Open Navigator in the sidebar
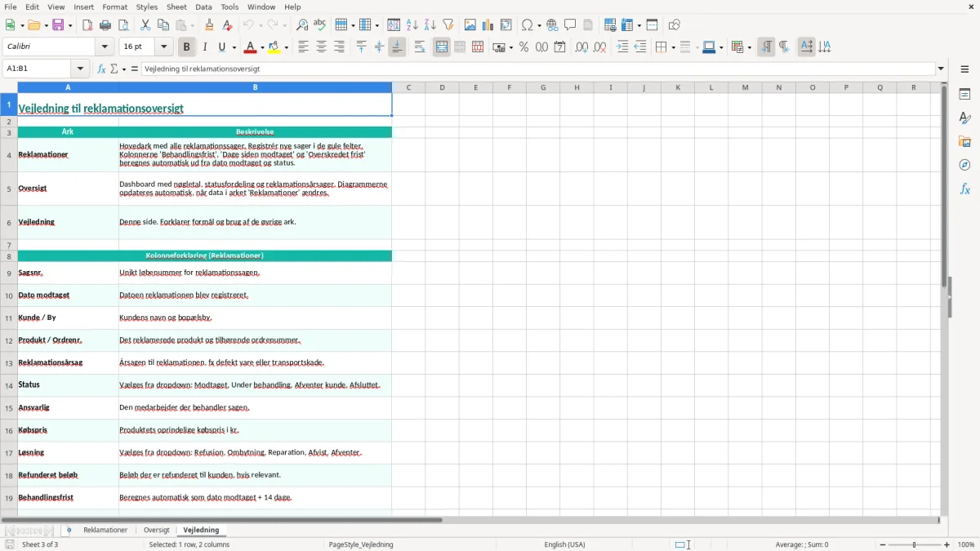Image resolution: width=980 pixels, height=551 pixels. tap(964, 165)
